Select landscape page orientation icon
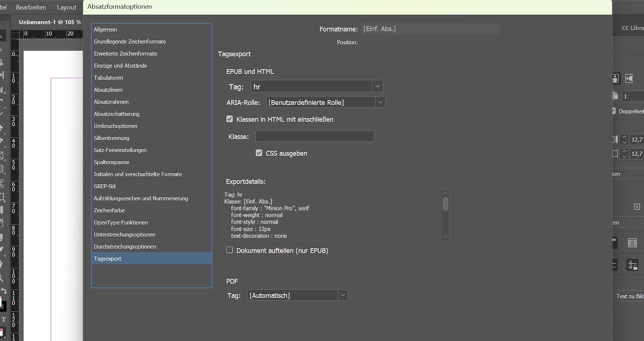 [x=629, y=79]
